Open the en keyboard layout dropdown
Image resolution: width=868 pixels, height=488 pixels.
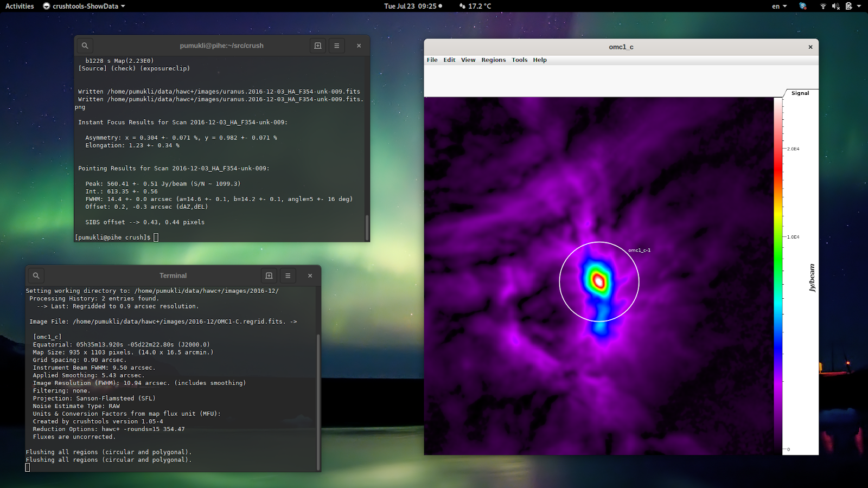click(780, 6)
